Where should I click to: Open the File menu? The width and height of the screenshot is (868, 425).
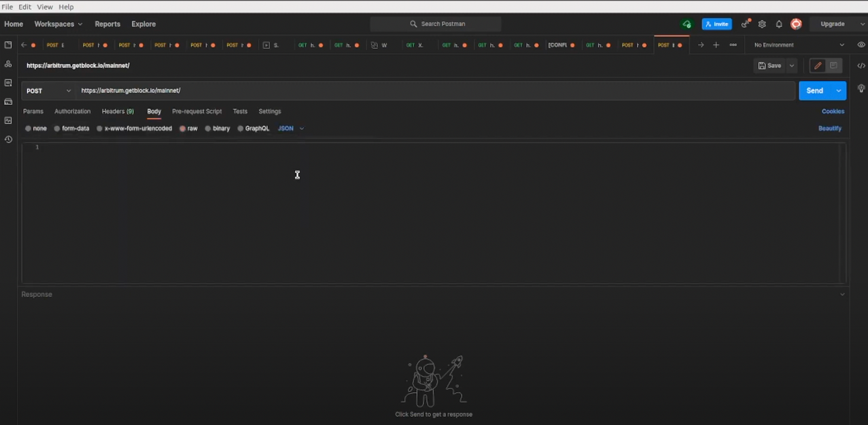click(x=7, y=7)
